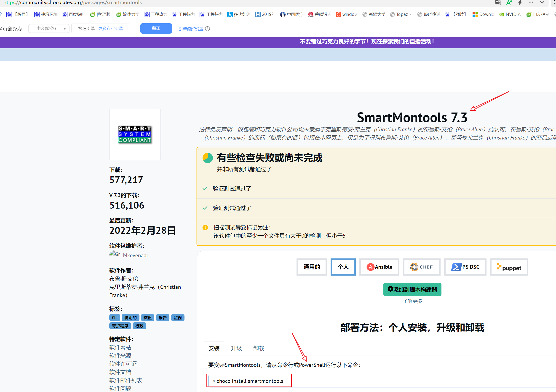556x392 pixels.
Task: Open the window bookmark with red C icon
Action: point(347,14)
